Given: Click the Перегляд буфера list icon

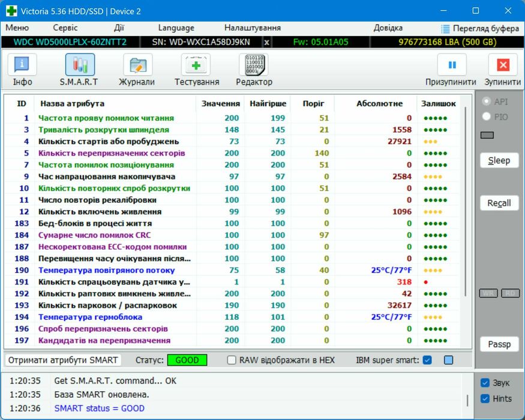Looking at the screenshot, I should point(445,29).
